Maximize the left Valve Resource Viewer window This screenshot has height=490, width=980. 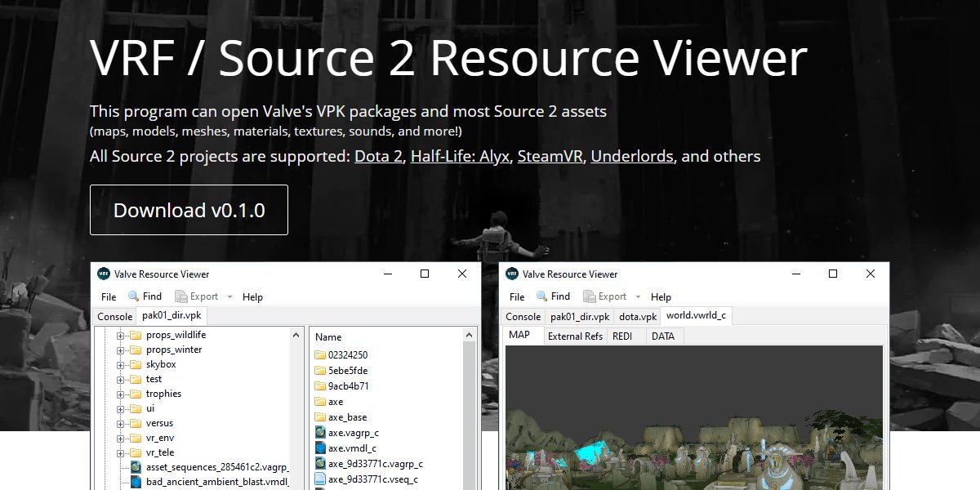[x=425, y=274]
